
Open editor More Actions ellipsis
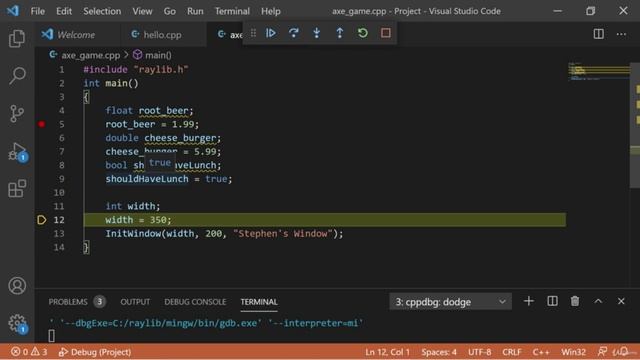coord(621,34)
